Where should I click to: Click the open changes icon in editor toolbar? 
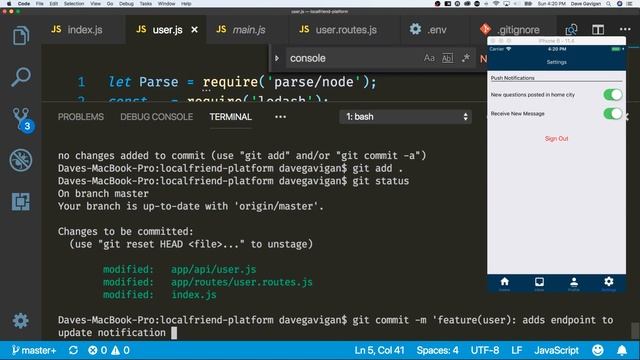click(571, 29)
